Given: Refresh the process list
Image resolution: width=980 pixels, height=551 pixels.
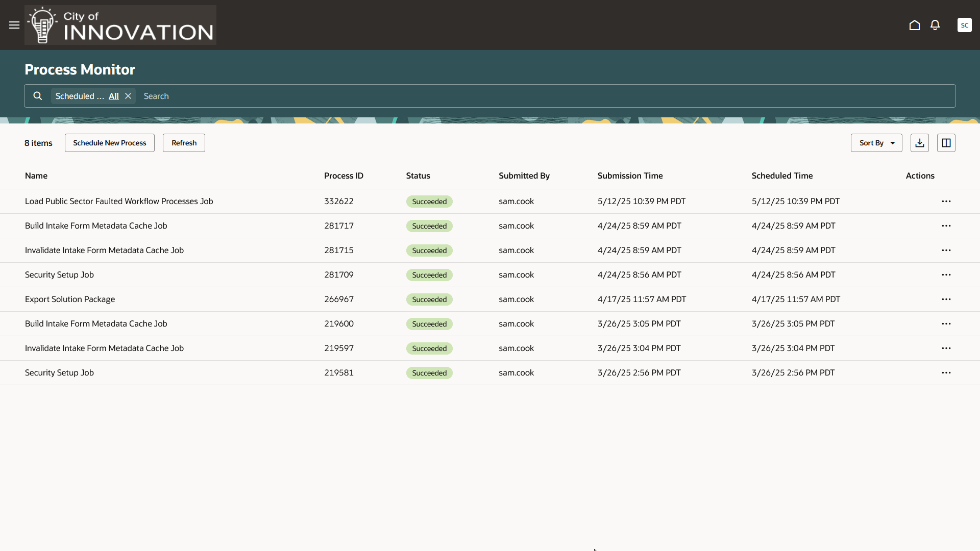Looking at the screenshot, I should [x=184, y=143].
